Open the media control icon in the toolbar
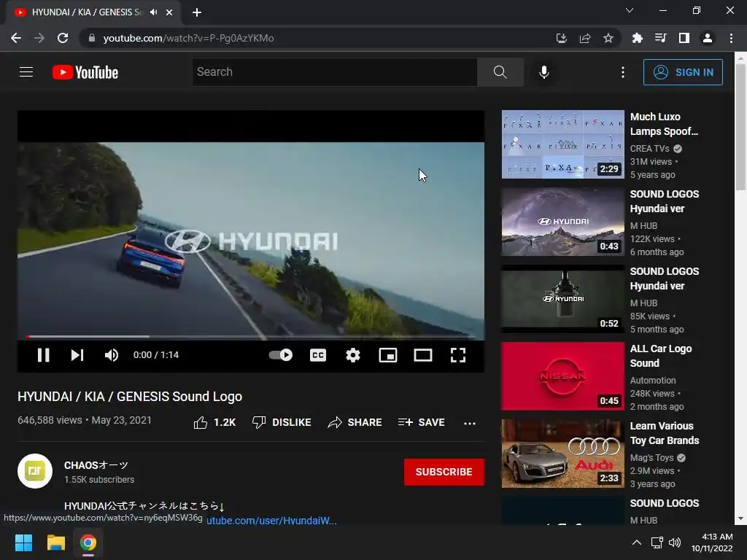The image size is (747, 560). pos(660,38)
